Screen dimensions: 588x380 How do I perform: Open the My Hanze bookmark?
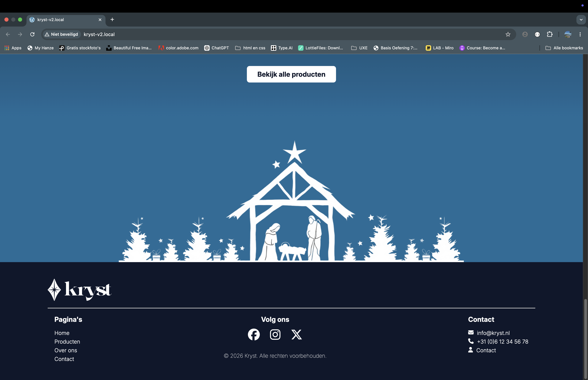coord(40,48)
